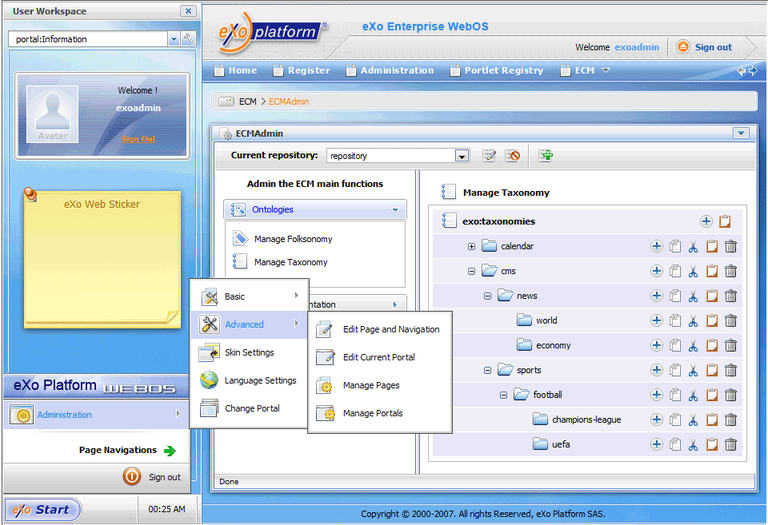Click the eXo Start button
Screen dimensions: 768x525
point(43,510)
